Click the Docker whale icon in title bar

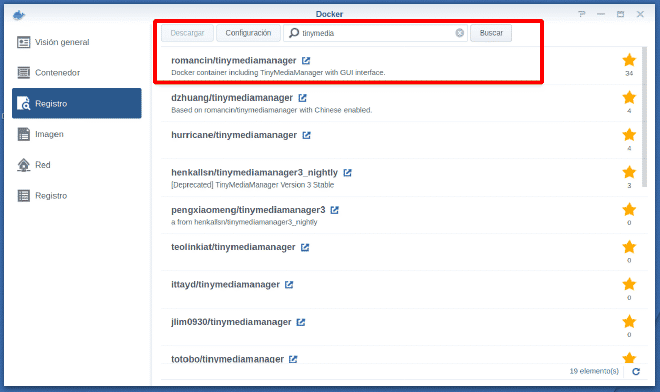click(19, 15)
